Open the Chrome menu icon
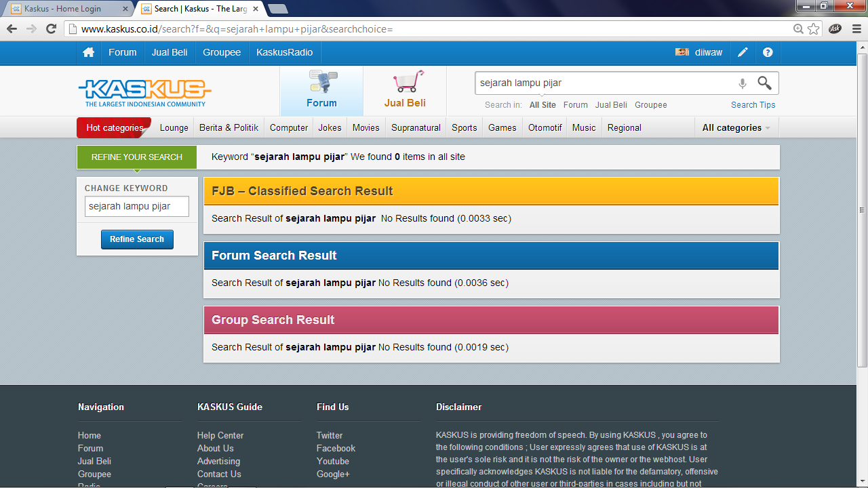The height and width of the screenshot is (488, 868). (x=856, y=28)
